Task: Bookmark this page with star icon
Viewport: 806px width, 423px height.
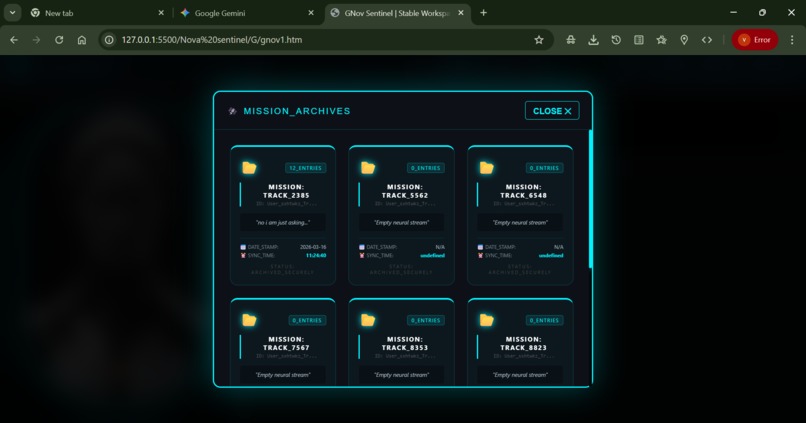Action: pos(539,40)
